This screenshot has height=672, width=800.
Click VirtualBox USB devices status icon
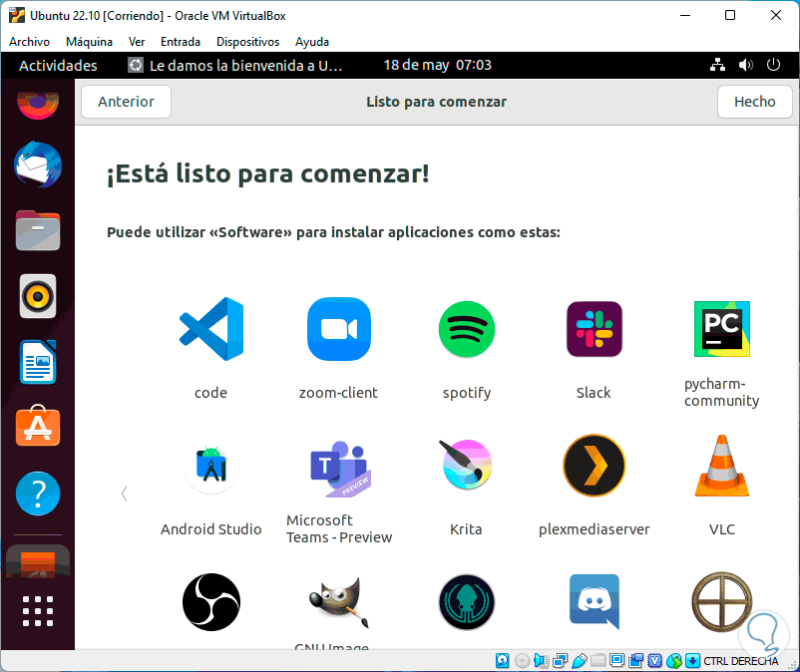tap(580, 661)
